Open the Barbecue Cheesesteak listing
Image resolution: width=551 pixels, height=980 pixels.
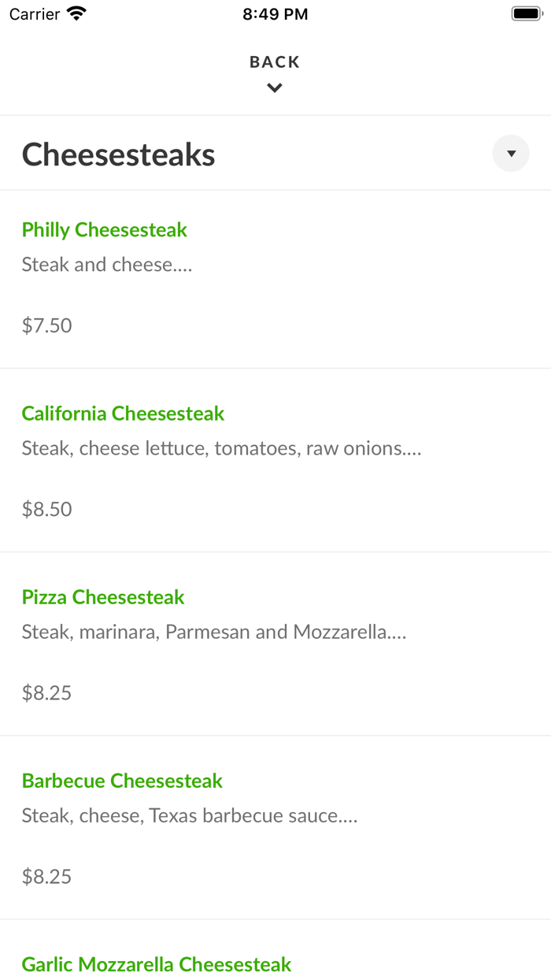coord(121,780)
